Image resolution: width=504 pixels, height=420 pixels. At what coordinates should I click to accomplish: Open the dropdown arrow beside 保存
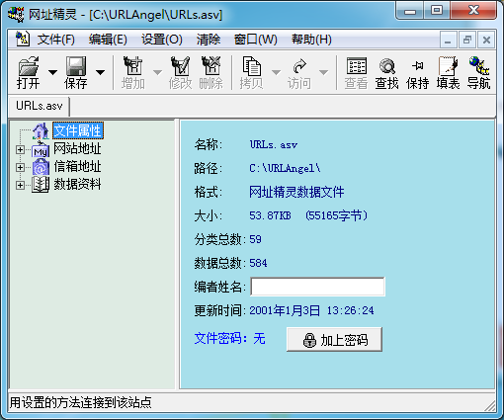pyautogui.click(x=100, y=72)
